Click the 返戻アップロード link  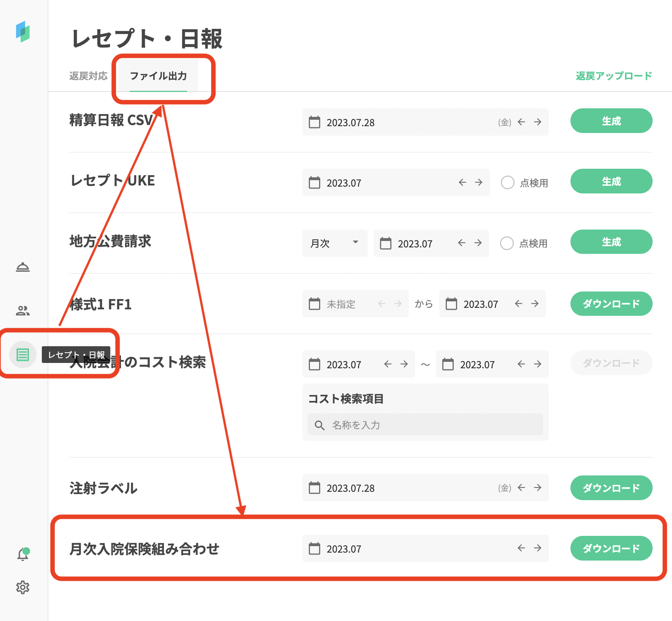(x=614, y=76)
